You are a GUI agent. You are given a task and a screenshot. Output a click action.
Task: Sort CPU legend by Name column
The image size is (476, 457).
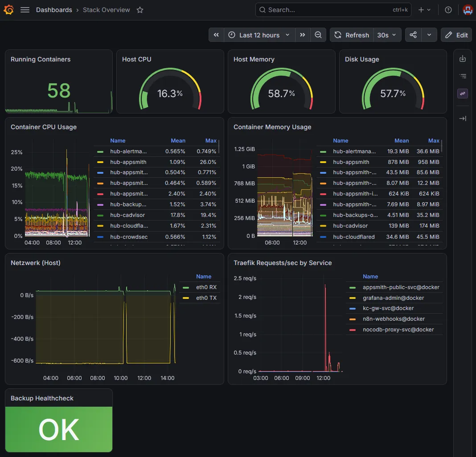coord(118,140)
